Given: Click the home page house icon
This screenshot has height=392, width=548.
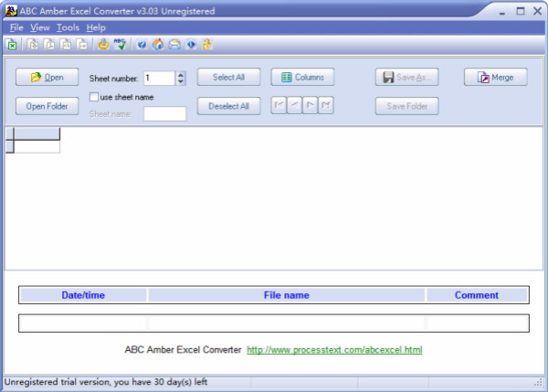Looking at the screenshot, I should point(157,44).
